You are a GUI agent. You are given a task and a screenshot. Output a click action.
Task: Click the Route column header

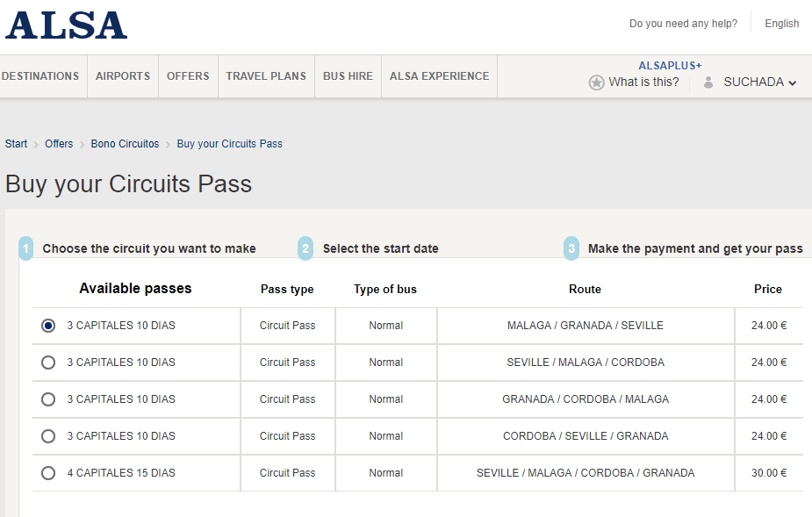point(586,289)
